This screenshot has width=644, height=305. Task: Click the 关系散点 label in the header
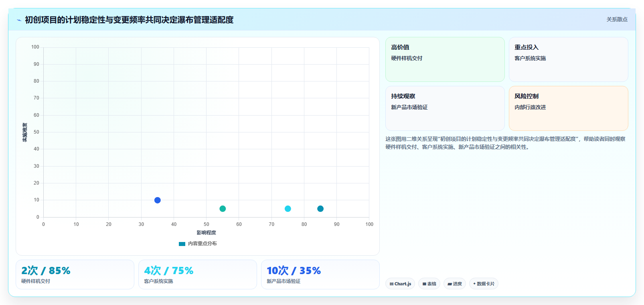point(617,19)
